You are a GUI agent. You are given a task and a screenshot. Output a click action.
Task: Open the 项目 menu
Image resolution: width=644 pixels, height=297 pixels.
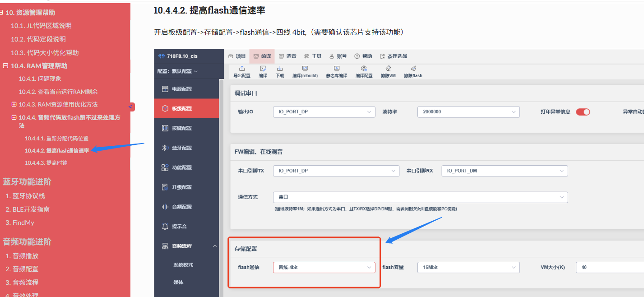[237, 56]
